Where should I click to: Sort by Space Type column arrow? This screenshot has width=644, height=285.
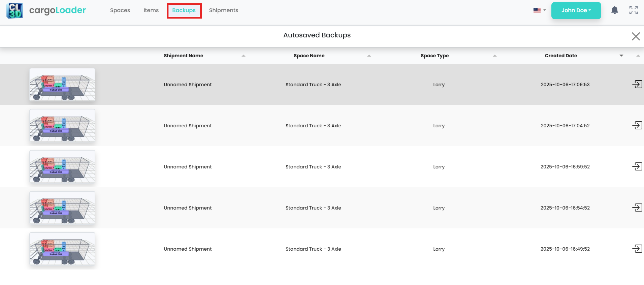pyautogui.click(x=494, y=56)
